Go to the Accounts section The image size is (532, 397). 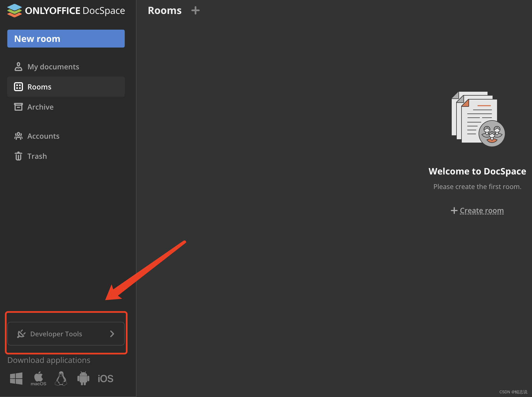(66, 136)
